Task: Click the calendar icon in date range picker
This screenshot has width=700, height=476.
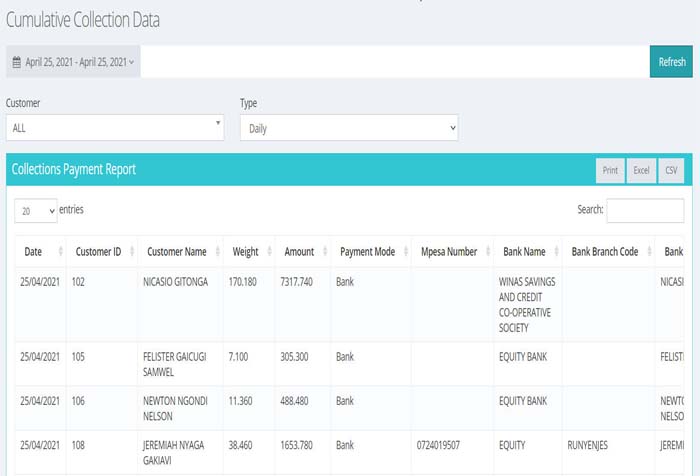Action: pos(17,62)
